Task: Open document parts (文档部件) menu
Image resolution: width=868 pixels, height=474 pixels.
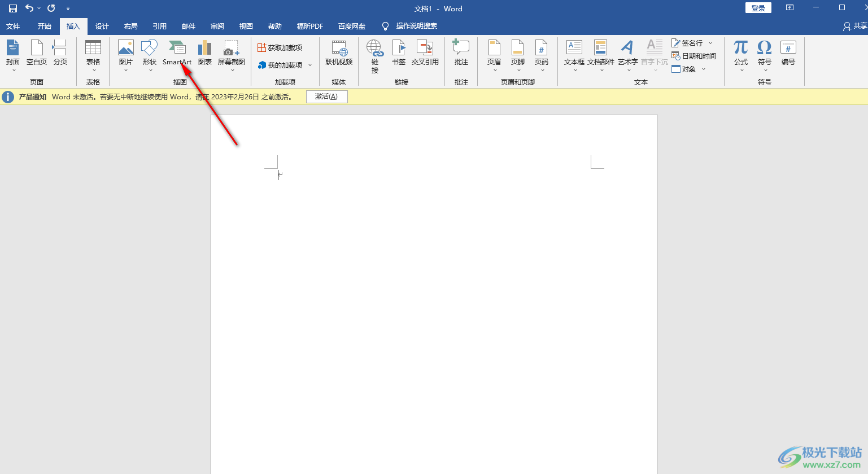Action: click(x=601, y=55)
